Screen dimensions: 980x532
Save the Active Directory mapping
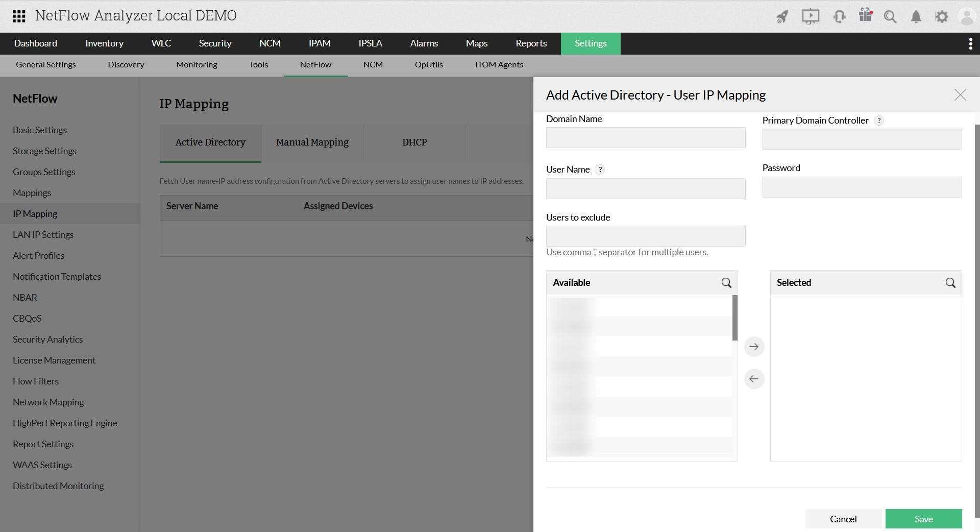pyautogui.click(x=923, y=519)
